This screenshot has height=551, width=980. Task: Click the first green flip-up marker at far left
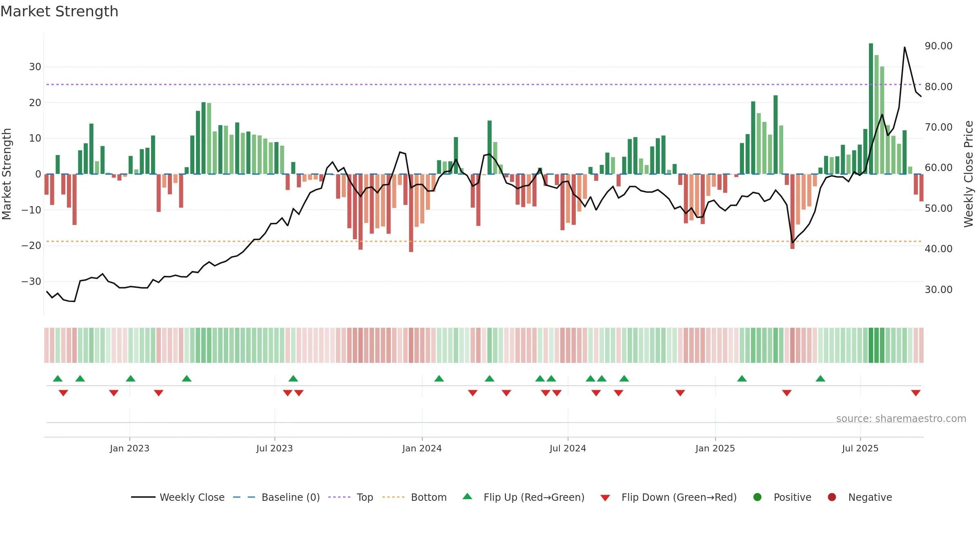(x=58, y=378)
